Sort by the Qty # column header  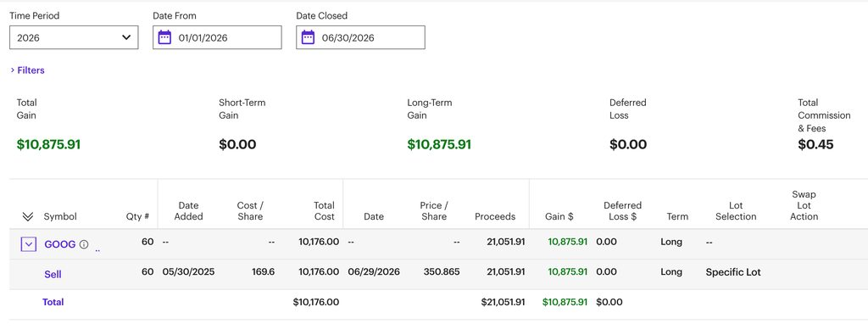[x=137, y=216]
